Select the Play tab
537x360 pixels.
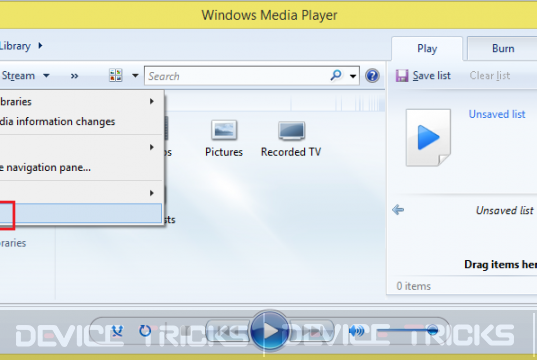pyautogui.click(x=427, y=49)
